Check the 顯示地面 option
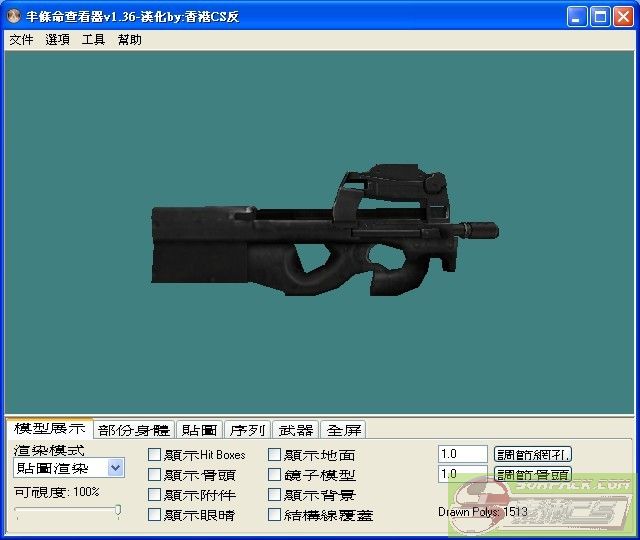The width and height of the screenshot is (640, 540). point(275,455)
